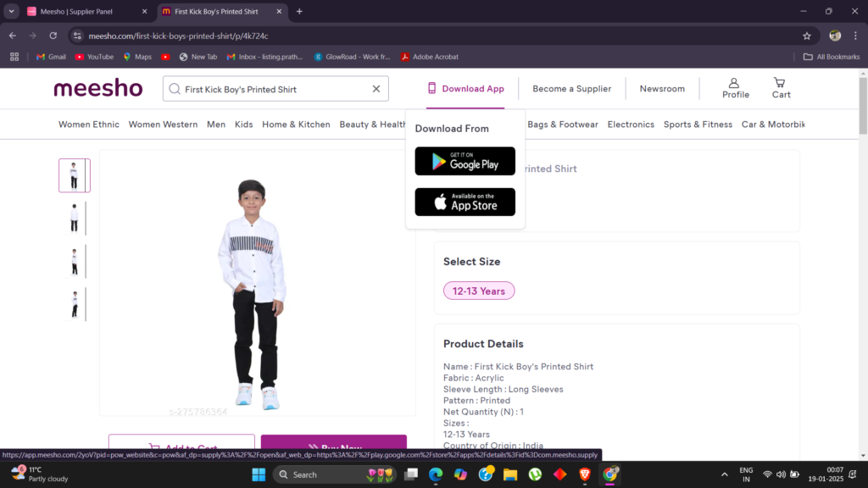Open the Chrome apps grid
Viewport: 868px width, 488px height.
pyautogui.click(x=14, y=57)
